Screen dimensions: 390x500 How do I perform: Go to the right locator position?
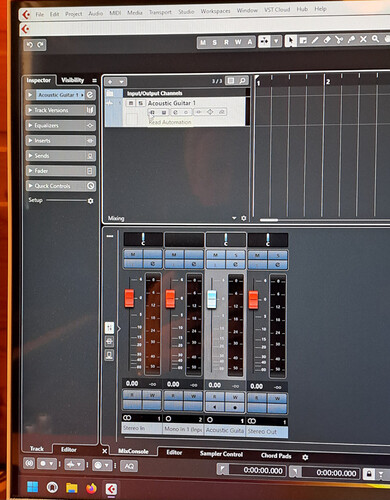point(295,472)
